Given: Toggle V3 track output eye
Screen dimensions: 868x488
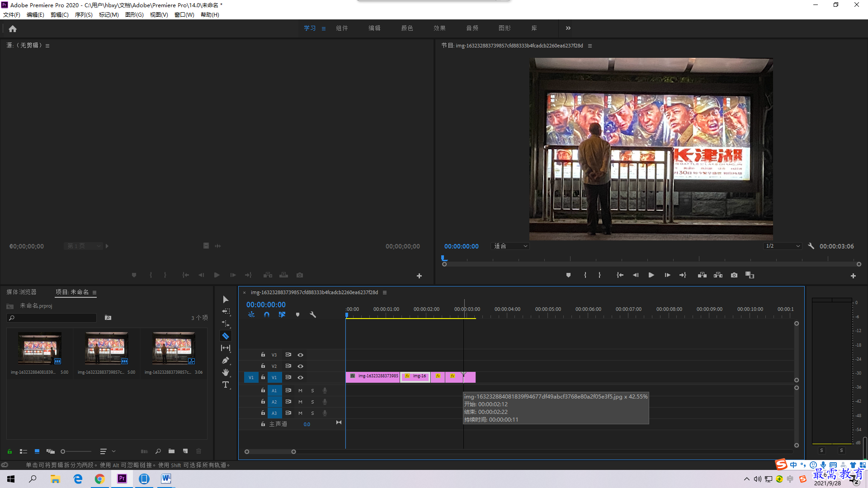Looking at the screenshot, I should pyautogui.click(x=300, y=355).
